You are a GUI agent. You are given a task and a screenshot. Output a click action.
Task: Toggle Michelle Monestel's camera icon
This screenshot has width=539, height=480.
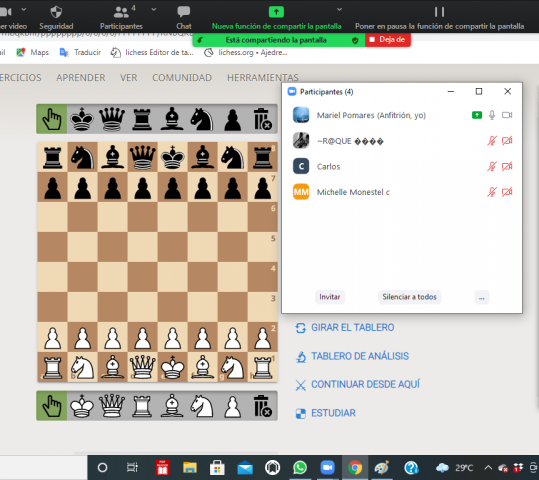pos(507,192)
